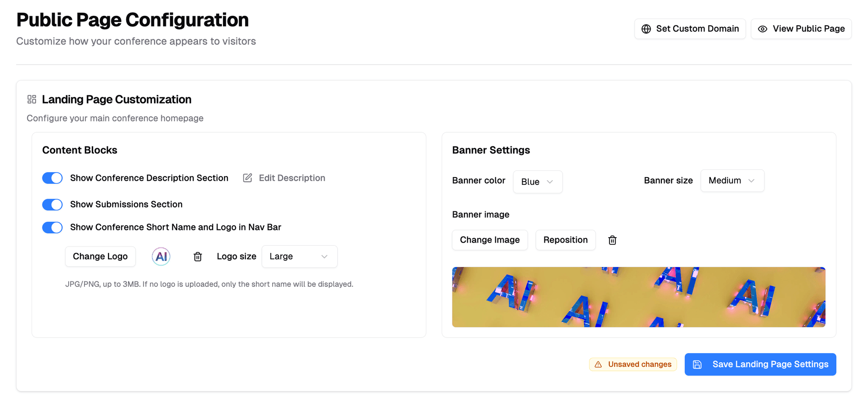Screen dimensions: 868x402
Task: Open Edit Description with the pencil icon
Action: pos(247,178)
